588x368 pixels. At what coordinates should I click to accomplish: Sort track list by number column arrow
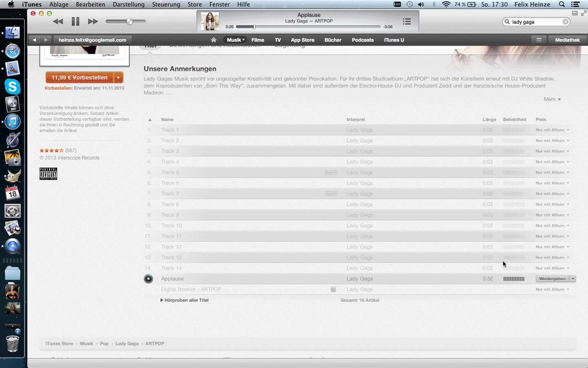tap(150, 120)
